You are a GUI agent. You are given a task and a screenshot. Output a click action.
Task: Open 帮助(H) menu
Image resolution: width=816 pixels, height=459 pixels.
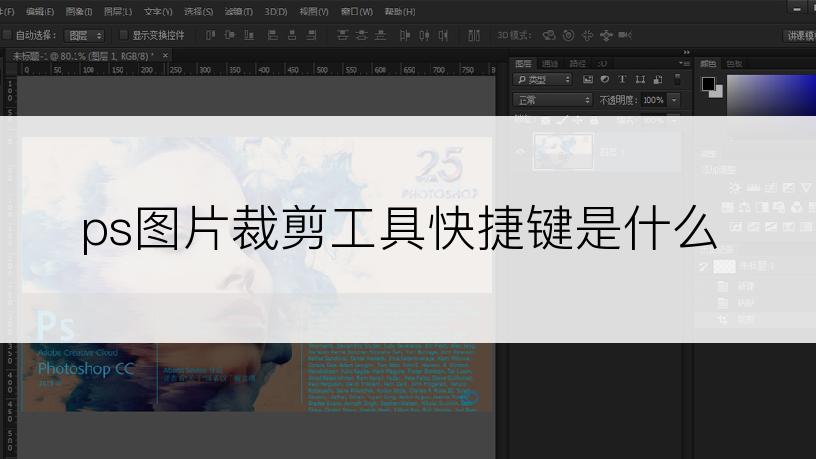click(x=400, y=11)
